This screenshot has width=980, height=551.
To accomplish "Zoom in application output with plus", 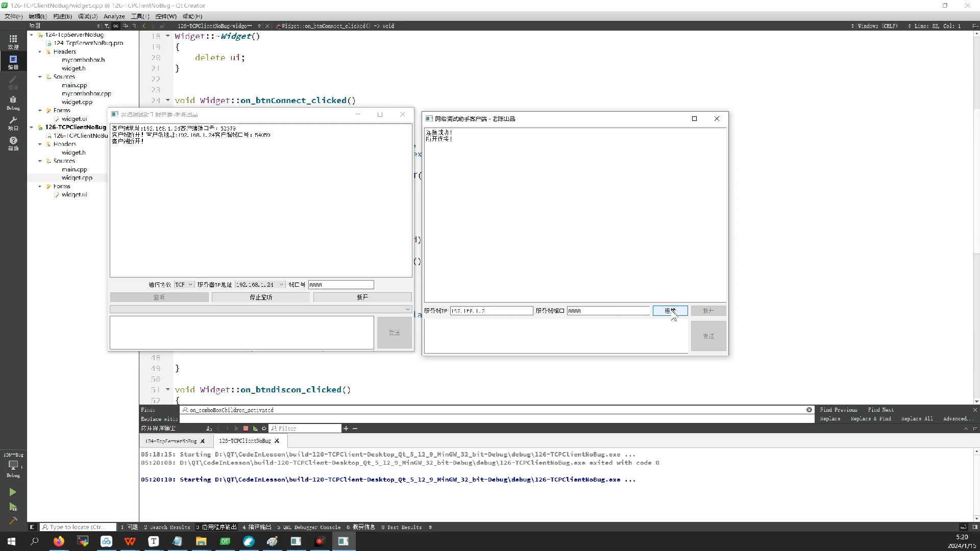I will click(x=346, y=429).
